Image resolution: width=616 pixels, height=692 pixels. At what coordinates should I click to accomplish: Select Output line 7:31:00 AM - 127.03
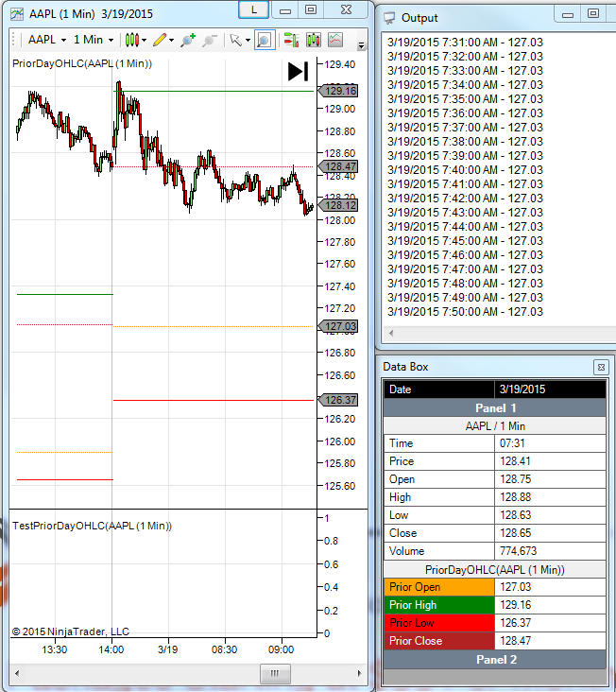465,43
